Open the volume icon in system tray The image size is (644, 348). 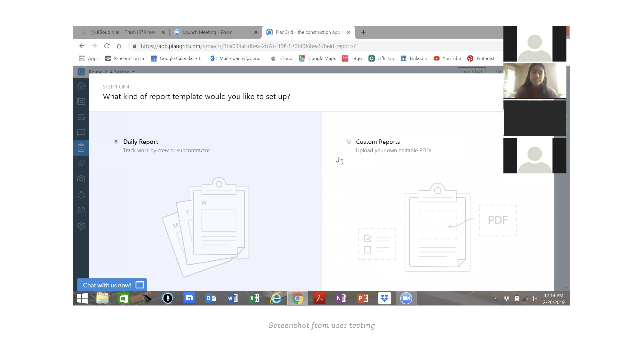tap(534, 298)
